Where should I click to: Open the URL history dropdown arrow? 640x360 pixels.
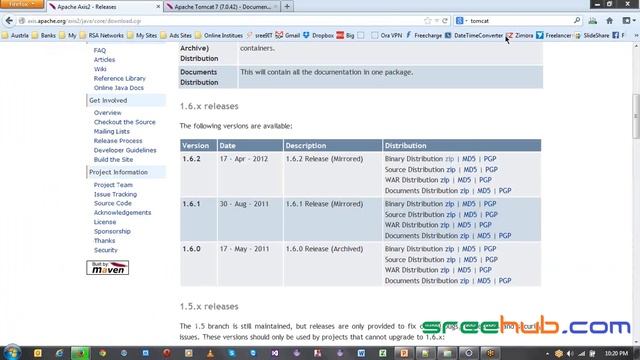436,20
